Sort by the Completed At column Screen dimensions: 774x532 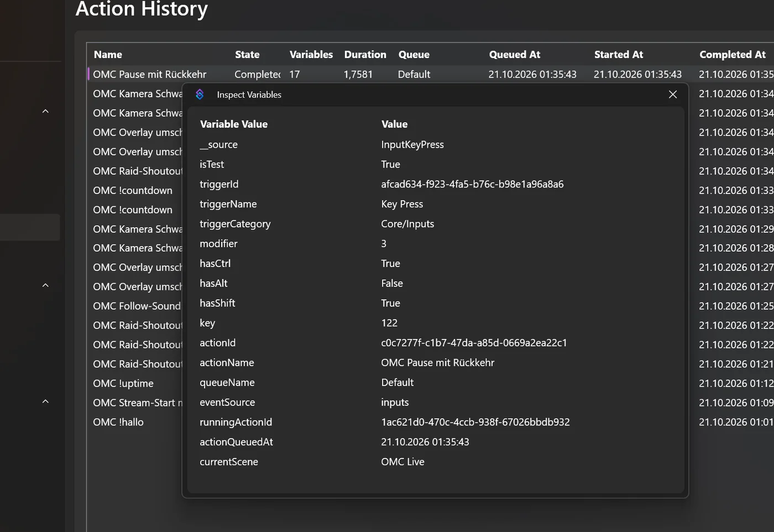(733, 55)
